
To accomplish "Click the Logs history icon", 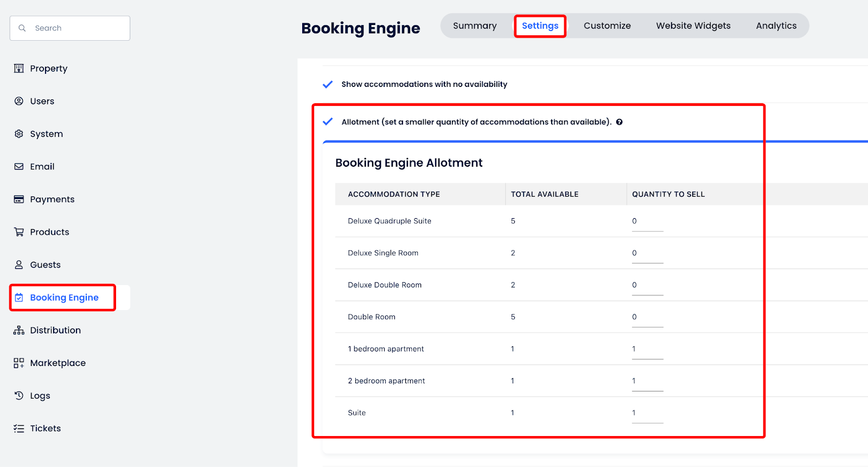I will (19, 395).
